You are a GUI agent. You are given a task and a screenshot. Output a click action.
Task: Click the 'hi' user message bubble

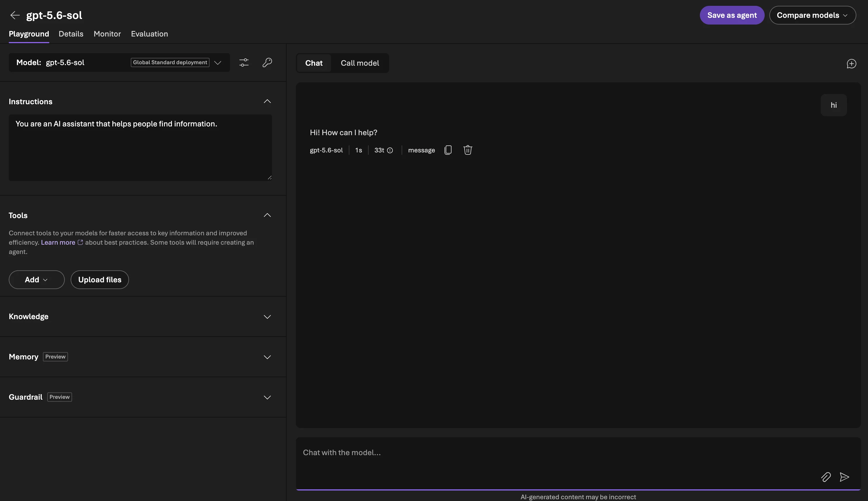pos(834,105)
